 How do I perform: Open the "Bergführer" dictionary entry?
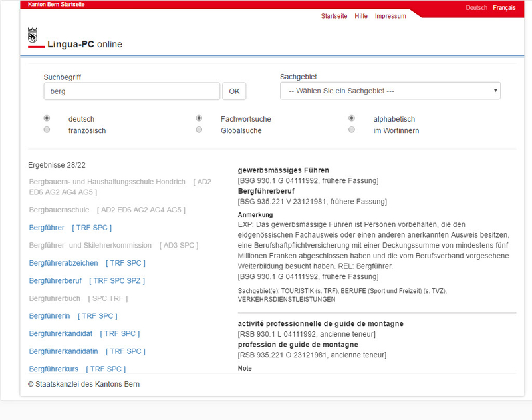46,227
